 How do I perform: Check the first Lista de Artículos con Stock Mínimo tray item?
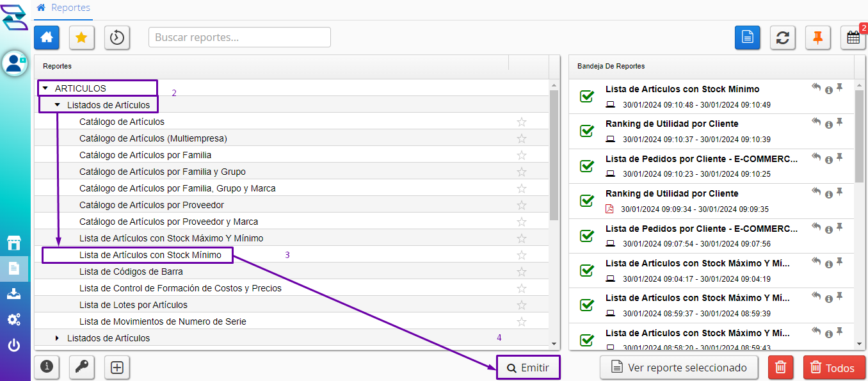[x=586, y=96]
